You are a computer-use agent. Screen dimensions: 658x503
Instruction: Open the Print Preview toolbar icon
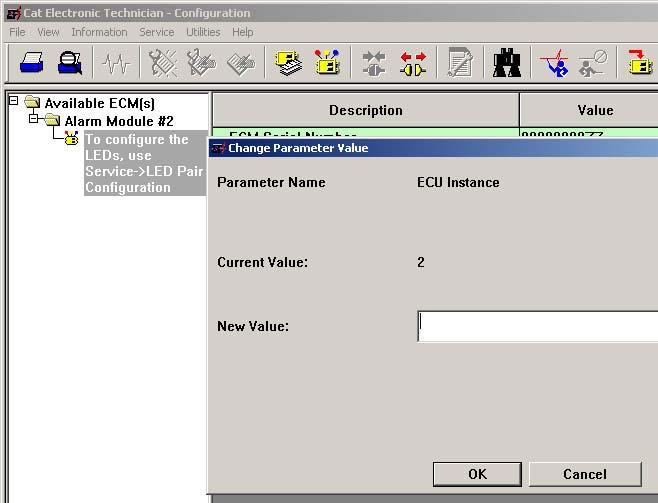(70, 63)
